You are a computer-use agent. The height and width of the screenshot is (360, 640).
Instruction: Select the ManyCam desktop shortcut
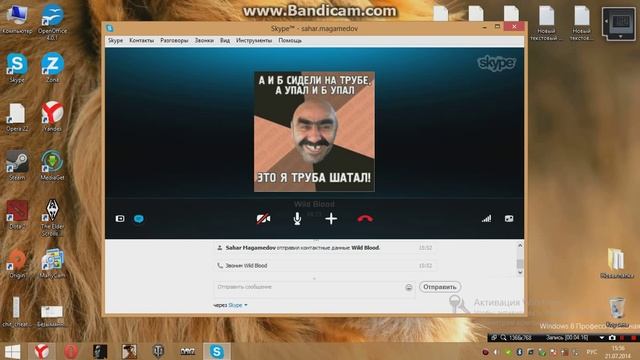tap(53, 264)
